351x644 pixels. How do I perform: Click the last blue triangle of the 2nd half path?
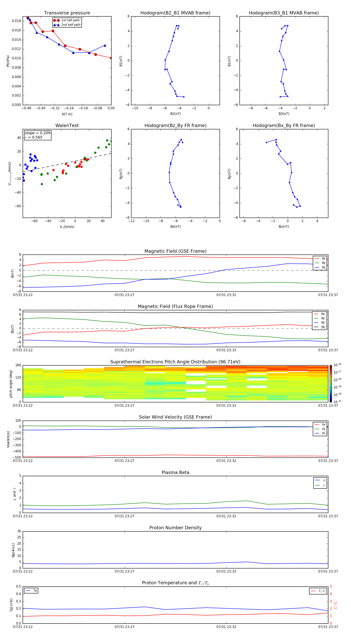(105, 45)
